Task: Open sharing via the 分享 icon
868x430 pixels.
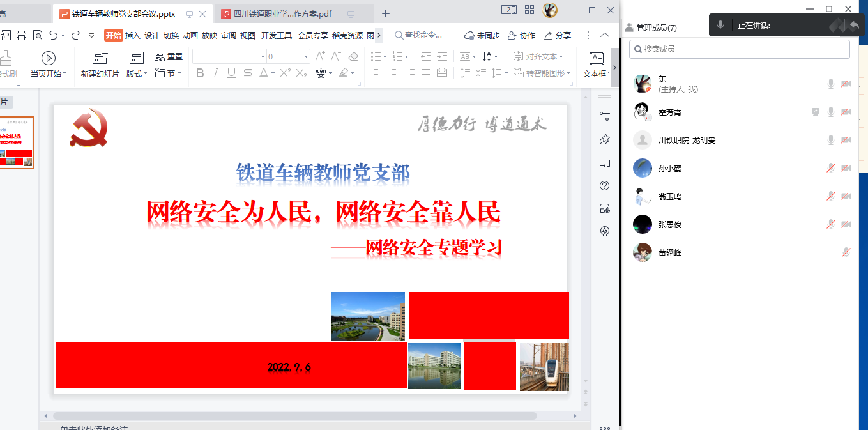Action: (x=559, y=35)
